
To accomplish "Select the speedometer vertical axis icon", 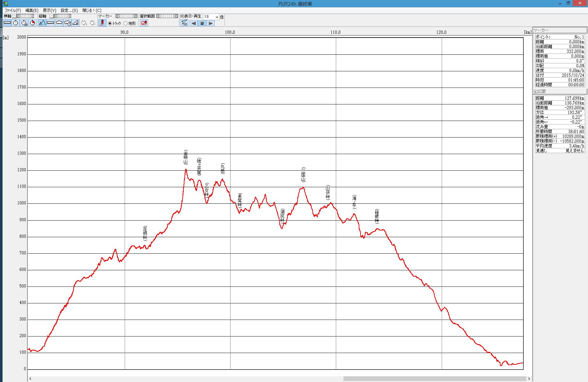I will 59,23.
